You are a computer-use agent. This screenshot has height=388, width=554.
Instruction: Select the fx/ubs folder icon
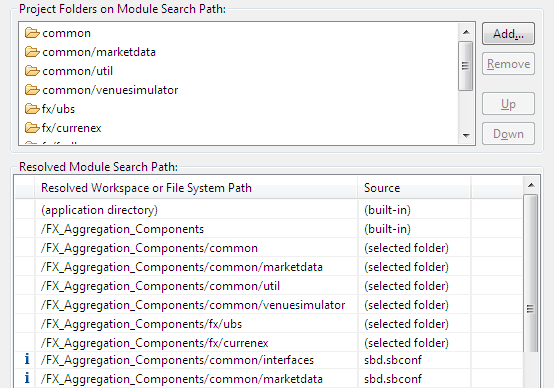(32, 109)
